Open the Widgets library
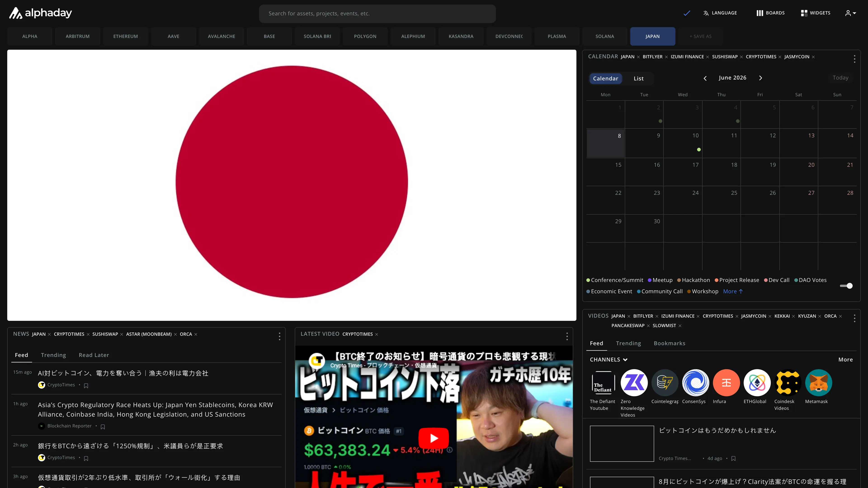868x488 pixels. [815, 13]
